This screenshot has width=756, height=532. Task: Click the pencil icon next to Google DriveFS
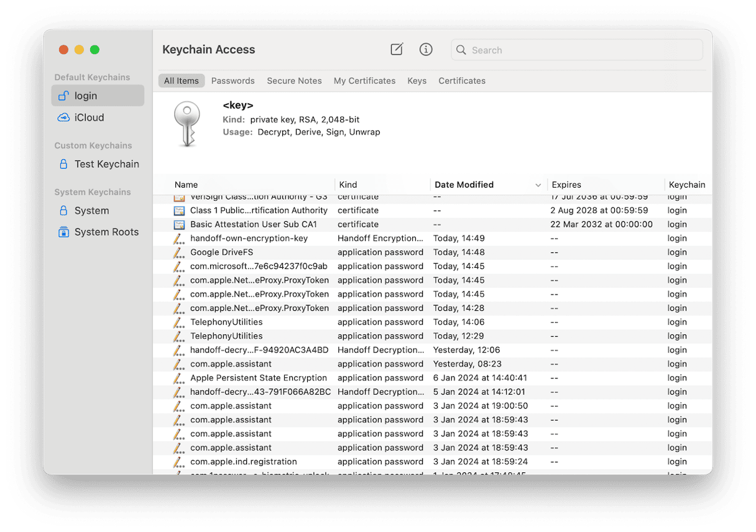(x=179, y=252)
